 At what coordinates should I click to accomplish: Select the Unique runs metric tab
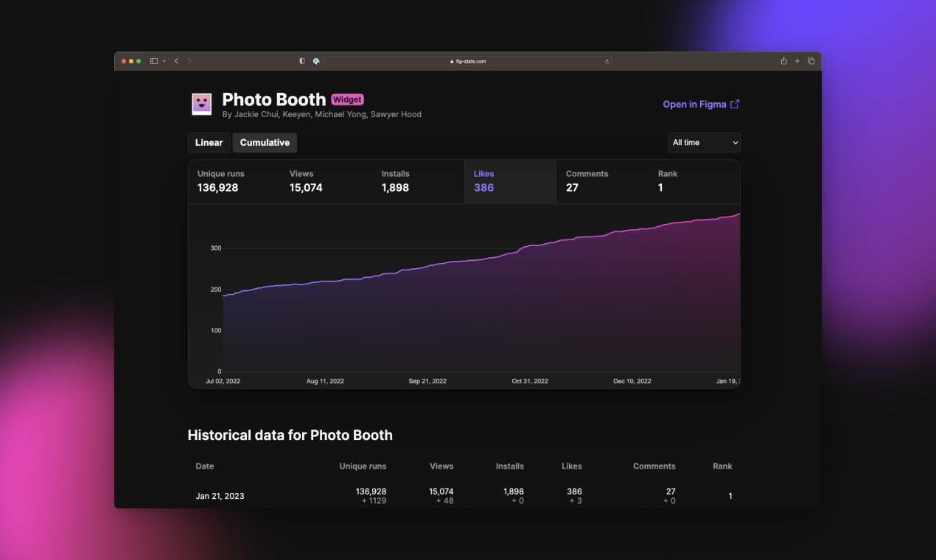234,181
